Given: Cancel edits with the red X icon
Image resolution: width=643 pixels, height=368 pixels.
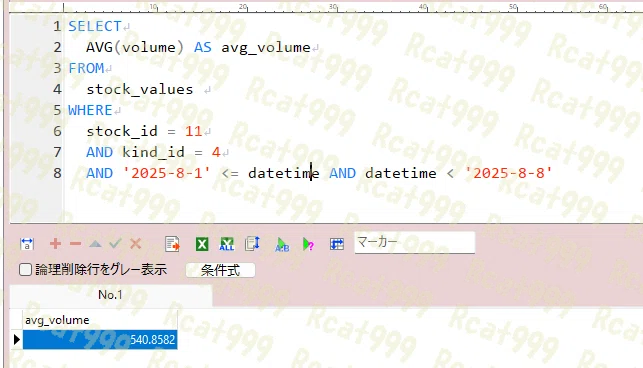Looking at the screenshot, I should 135,244.
